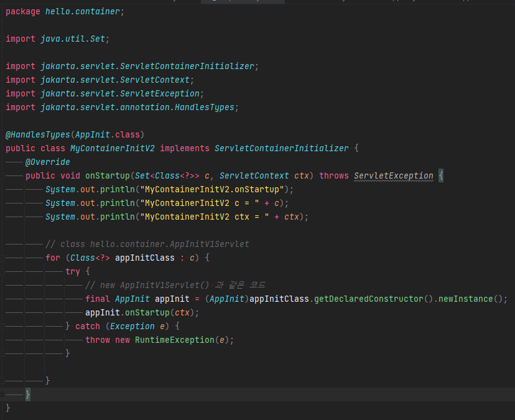Click the @HandlesTypes annotation above the class

(38, 135)
